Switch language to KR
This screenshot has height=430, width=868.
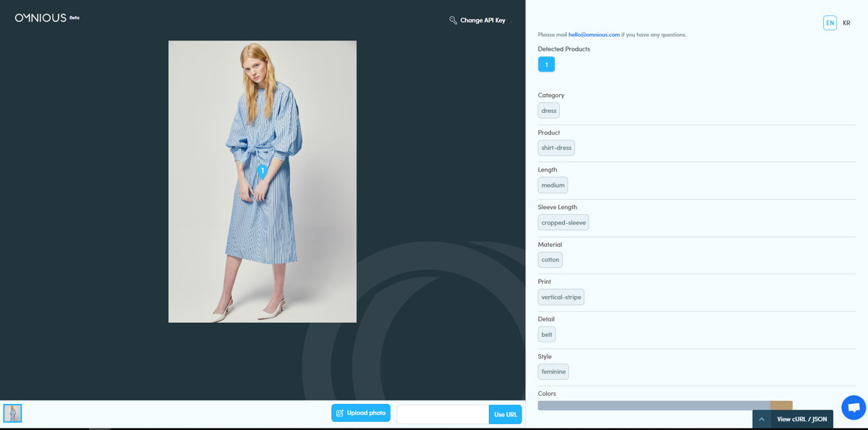[846, 23]
